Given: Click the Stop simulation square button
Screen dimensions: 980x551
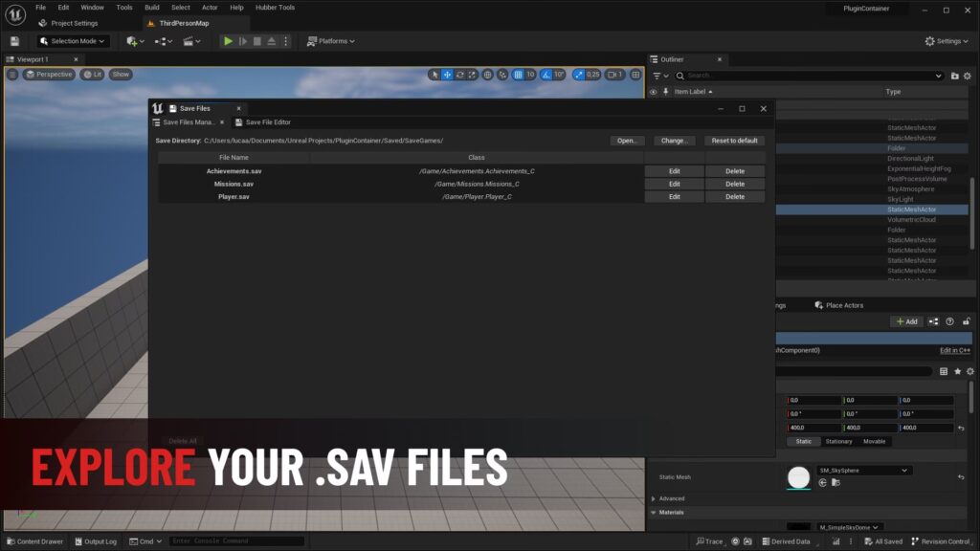Looking at the screenshot, I should click(256, 41).
